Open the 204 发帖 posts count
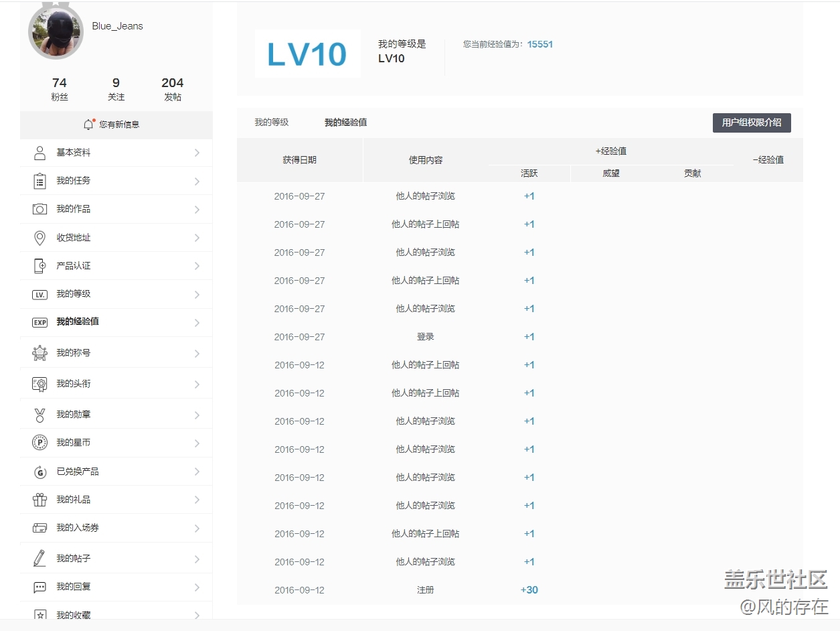The width and height of the screenshot is (840, 631). tap(172, 89)
